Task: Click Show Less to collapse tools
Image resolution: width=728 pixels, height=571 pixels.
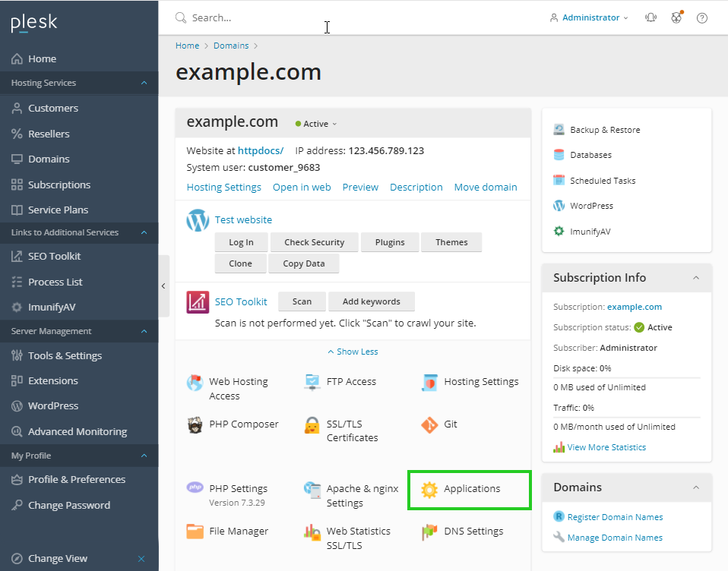Action: tap(353, 352)
